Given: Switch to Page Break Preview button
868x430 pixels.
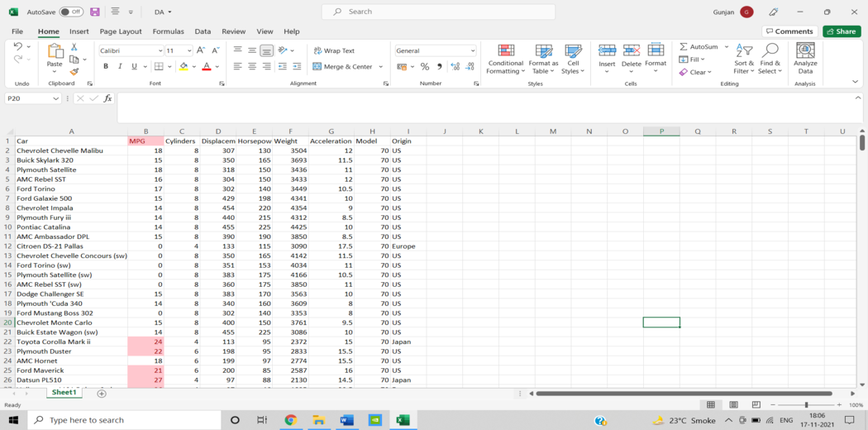Looking at the screenshot, I should coord(756,405).
